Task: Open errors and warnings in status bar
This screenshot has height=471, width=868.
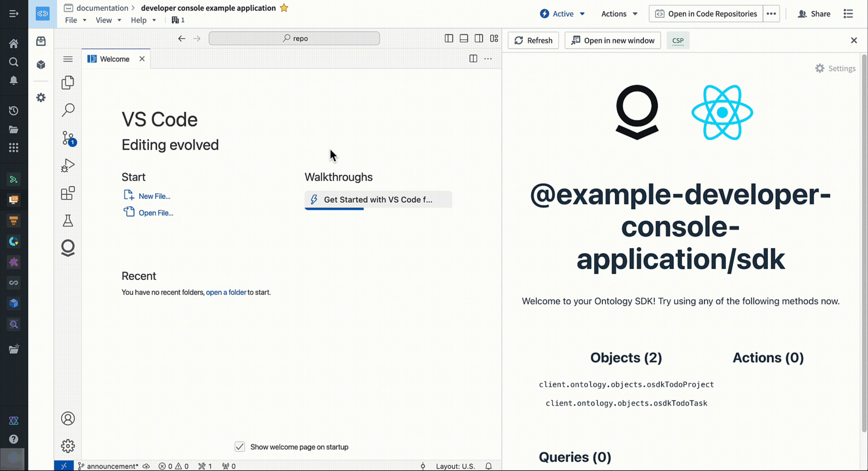Action: [x=174, y=466]
